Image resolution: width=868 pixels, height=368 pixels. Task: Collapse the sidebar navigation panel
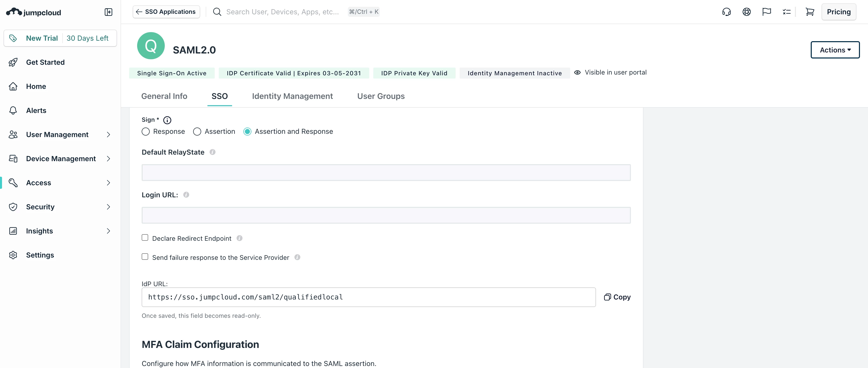point(108,12)
